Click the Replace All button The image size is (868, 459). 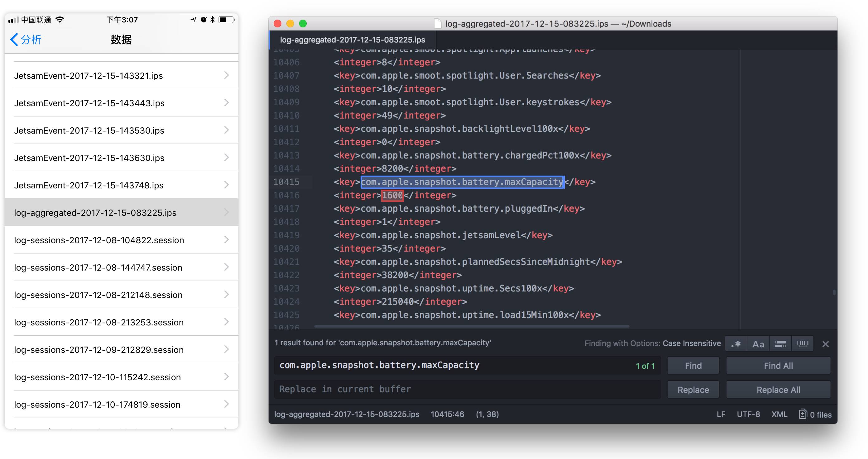pos(778,390)
